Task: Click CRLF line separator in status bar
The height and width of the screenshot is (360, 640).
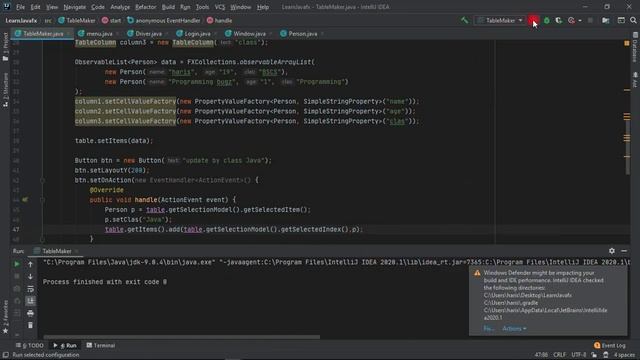Action: (x=559, y=355)
